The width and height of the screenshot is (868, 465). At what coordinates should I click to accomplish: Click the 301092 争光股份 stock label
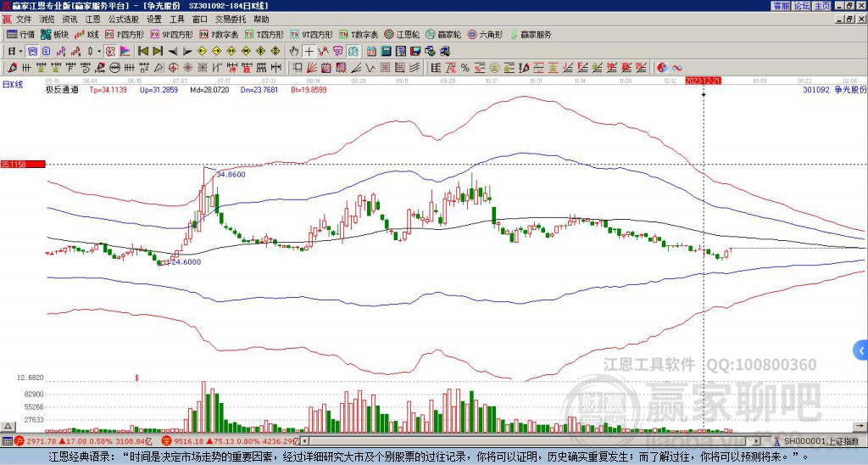click(x=834, y=89)
